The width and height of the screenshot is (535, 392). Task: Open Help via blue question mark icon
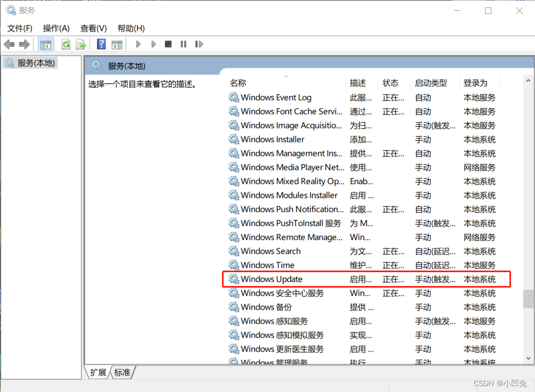click(101, 44)
